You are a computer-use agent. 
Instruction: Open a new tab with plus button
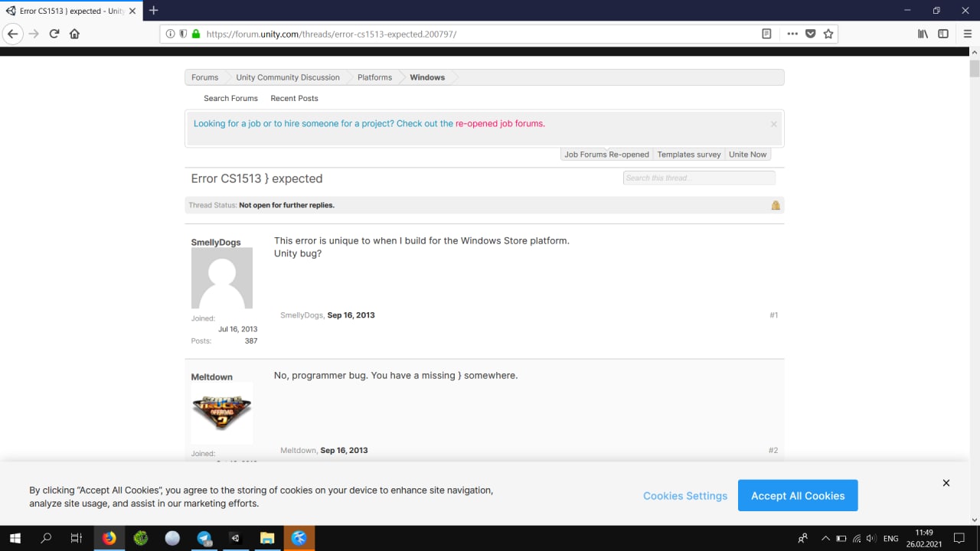pos(154,11)
